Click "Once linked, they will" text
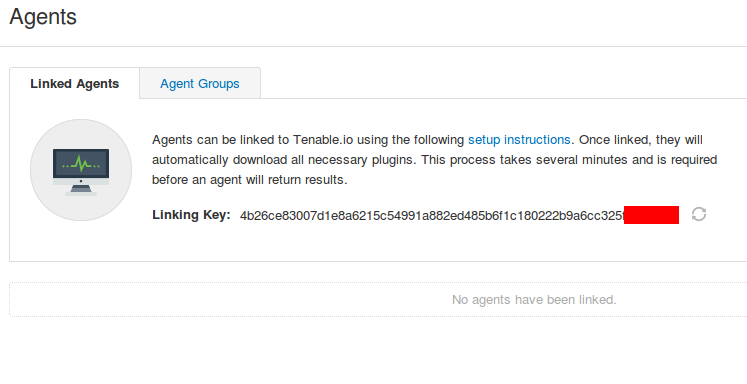This screenshot has width=747, height=384. coord(640,140)
